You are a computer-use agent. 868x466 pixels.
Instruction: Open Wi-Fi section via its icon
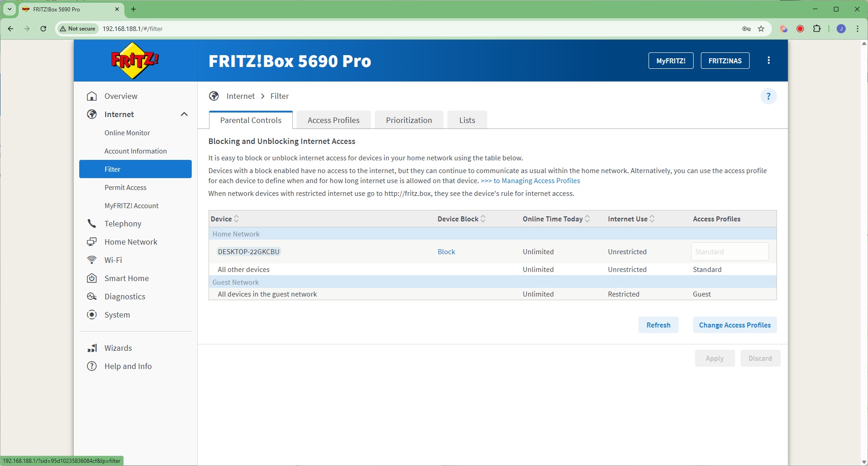point(92,260)
